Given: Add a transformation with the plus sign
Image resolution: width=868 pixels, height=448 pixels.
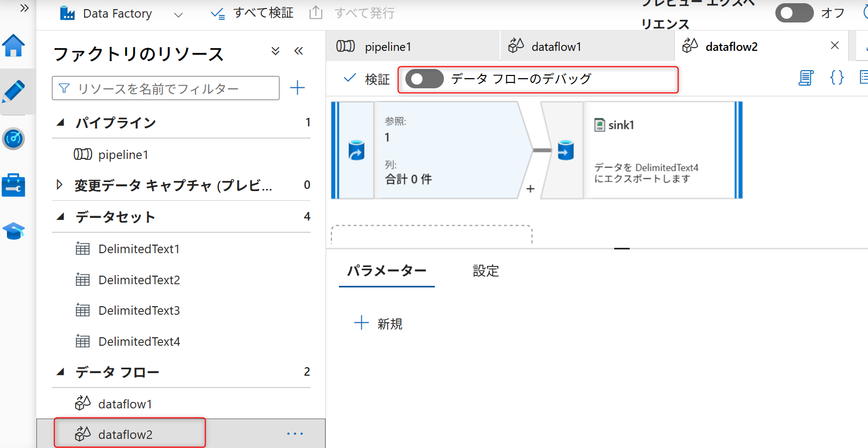Looking at the screenshot, I should [x=531, y=189].
